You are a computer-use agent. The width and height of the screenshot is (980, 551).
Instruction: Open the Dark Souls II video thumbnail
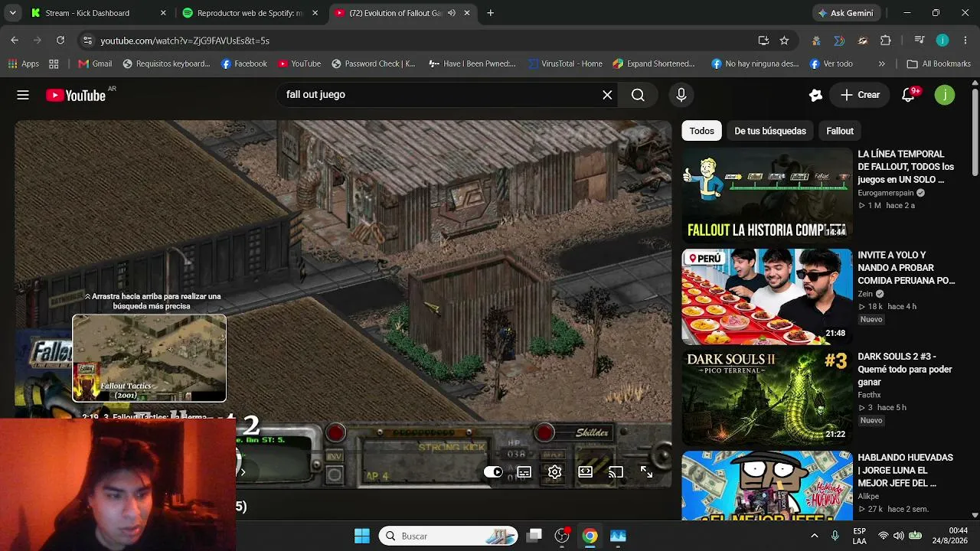tap(767, 397)
